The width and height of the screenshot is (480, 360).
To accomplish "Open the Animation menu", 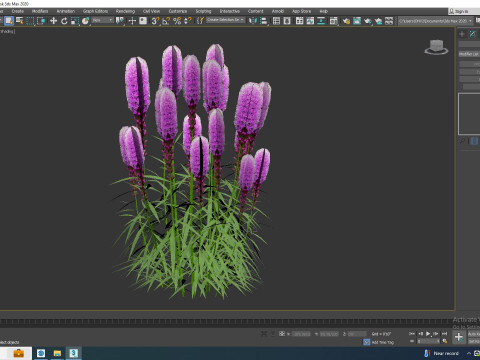I will (x=66, y=11).
